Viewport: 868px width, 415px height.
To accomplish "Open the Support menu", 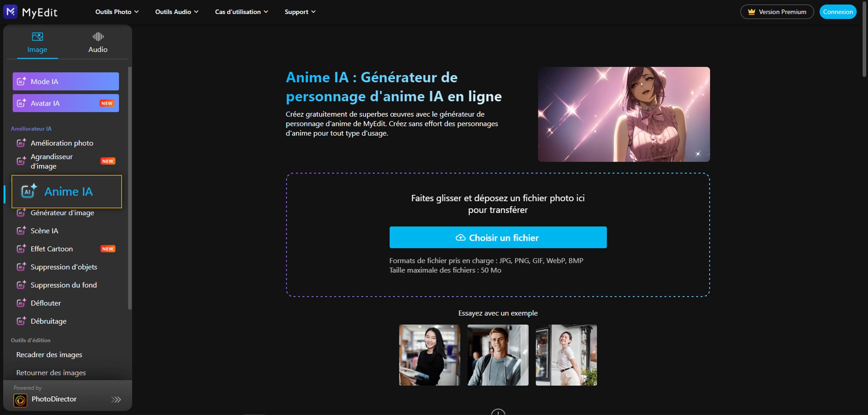I will pos(299,12).
